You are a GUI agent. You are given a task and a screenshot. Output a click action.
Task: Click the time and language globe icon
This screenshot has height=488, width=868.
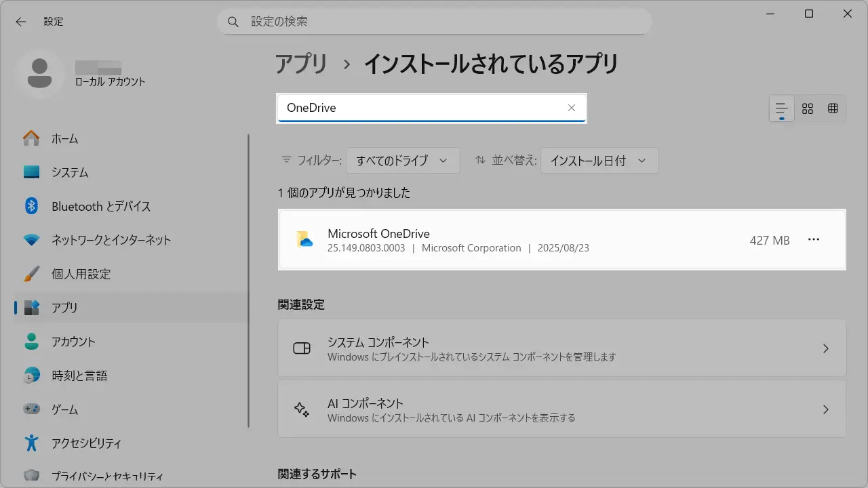(31, 375)
